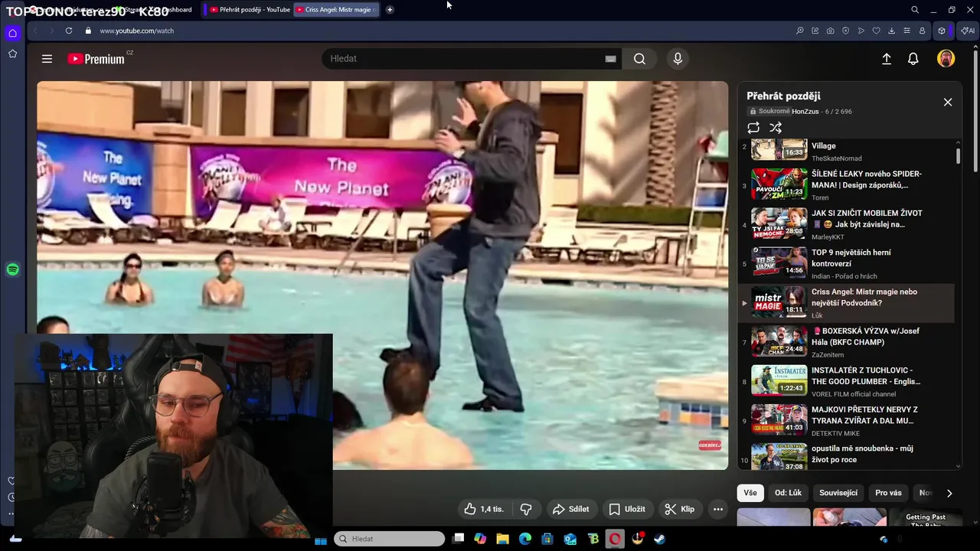Open the YouTube guide hamburger menu
The width and height of the screenshot is (980, 551).
coord(47,59)
